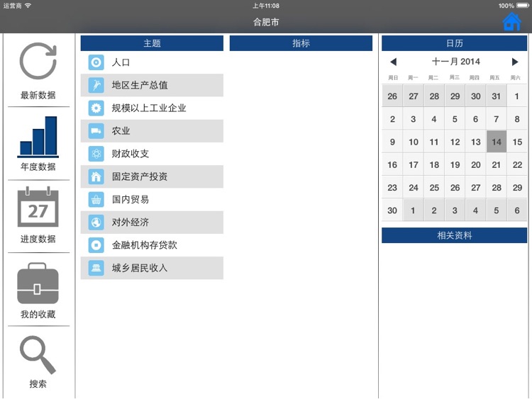Image resolution: width=532 pixels, height=399 pixels.
Task: Select the highlighted day 14
Action: [497, 142]
